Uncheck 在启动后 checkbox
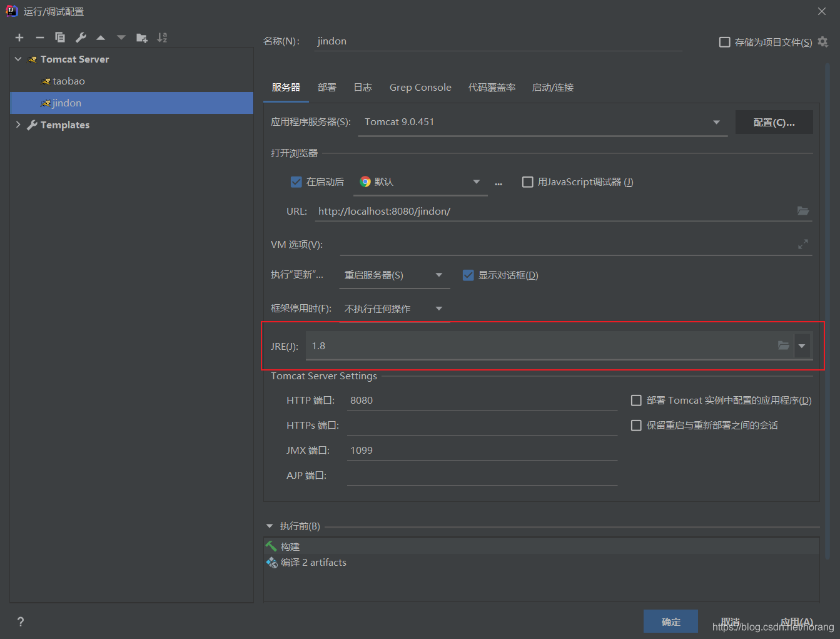840x639 pixels. (x=296, y=181)
